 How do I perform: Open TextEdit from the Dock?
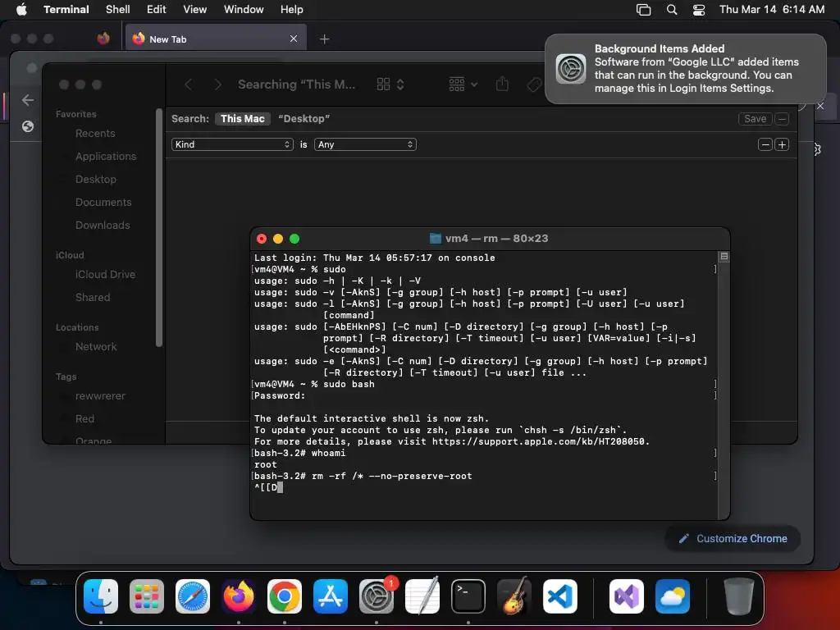click(x=422, y=596)
